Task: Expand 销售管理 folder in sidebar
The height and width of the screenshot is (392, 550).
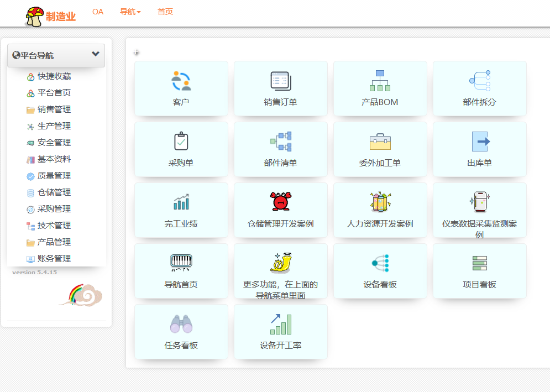Action: [54, 109]
